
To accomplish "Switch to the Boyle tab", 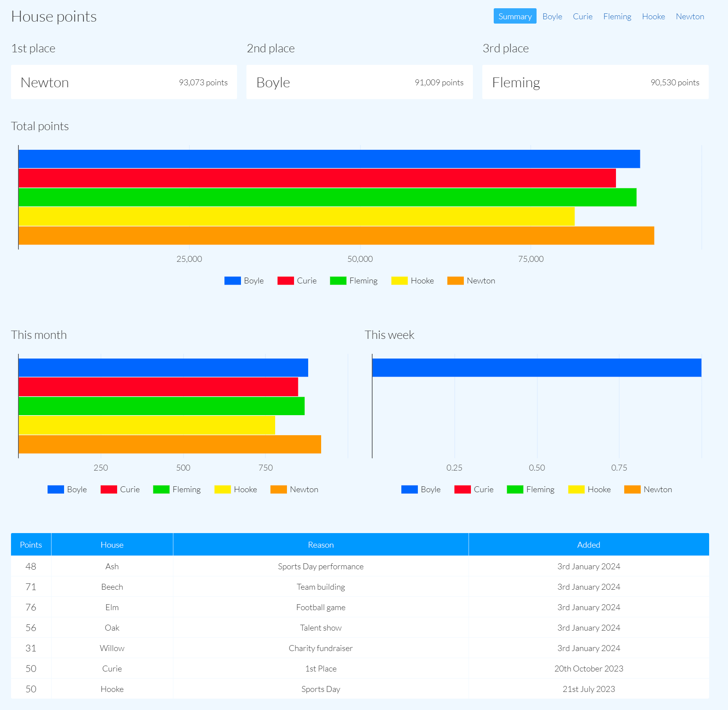I will pos(552,16).
